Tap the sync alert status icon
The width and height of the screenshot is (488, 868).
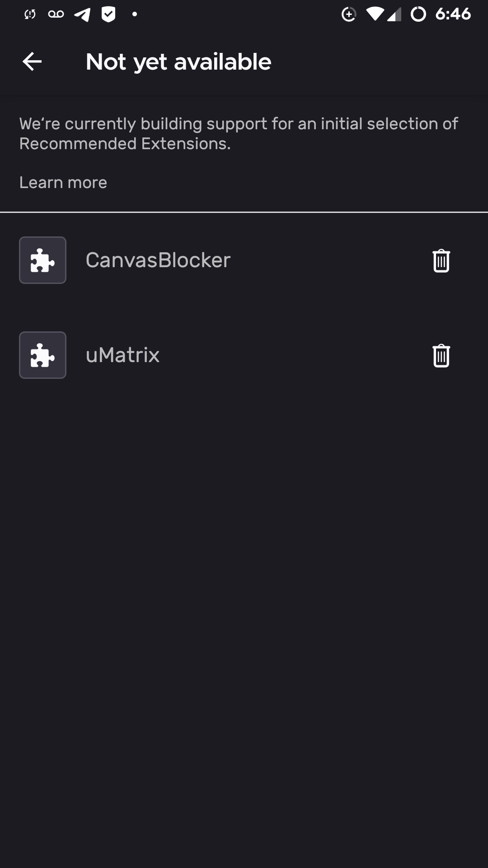(30, 14)
